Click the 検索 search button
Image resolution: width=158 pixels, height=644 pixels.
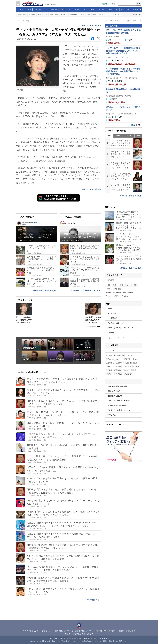pyautogui.click(x=138, y=4)
